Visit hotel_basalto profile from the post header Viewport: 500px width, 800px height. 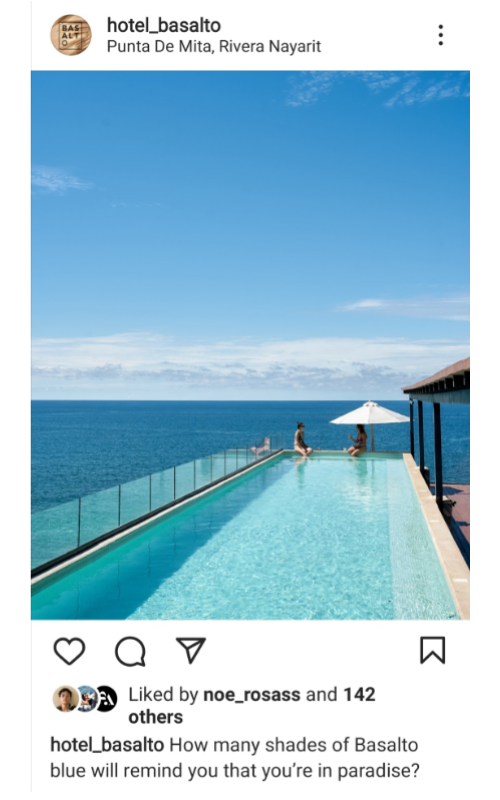pyautogui.click(x=164, y=24)
